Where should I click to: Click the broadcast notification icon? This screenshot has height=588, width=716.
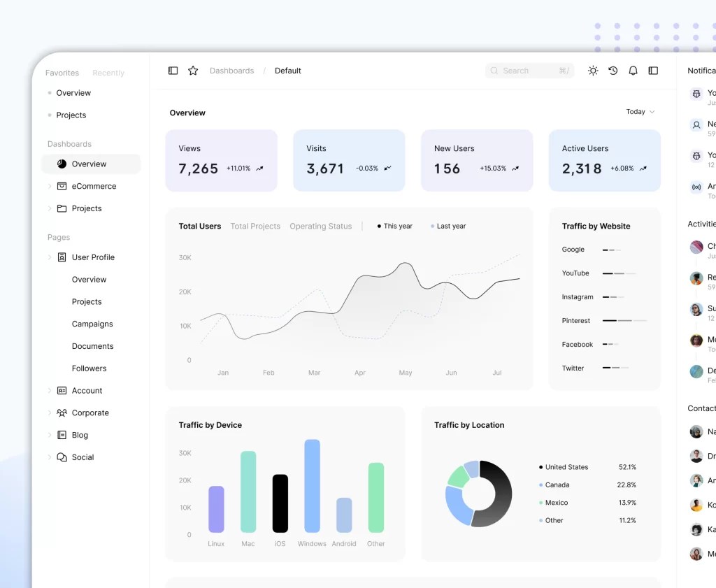pos(696,187)
